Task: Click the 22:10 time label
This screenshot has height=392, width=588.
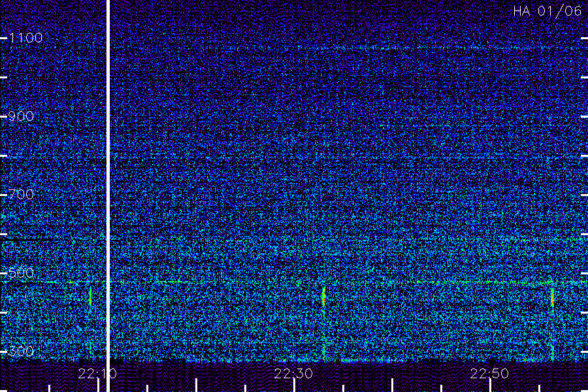Action: pyautogui.click(x=97, y=374)
